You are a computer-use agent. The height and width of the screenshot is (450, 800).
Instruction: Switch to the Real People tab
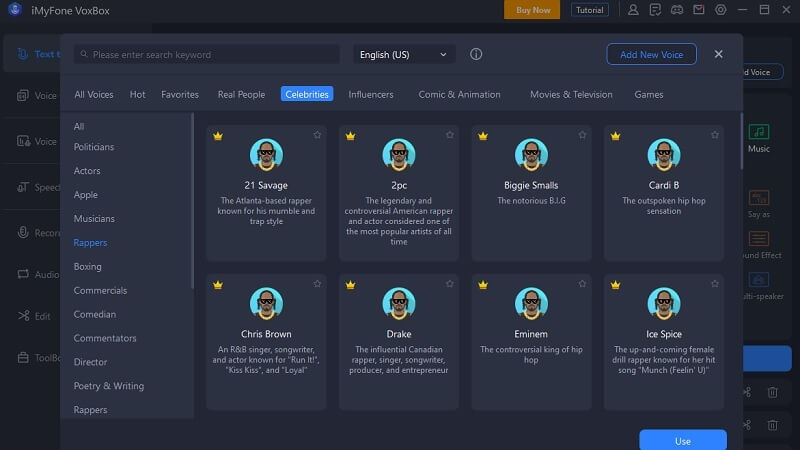241,94
